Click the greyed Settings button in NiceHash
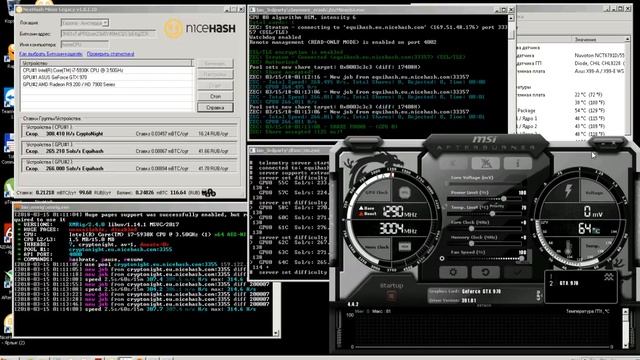This screenshot has height=360, width=640. coord(215,74)
